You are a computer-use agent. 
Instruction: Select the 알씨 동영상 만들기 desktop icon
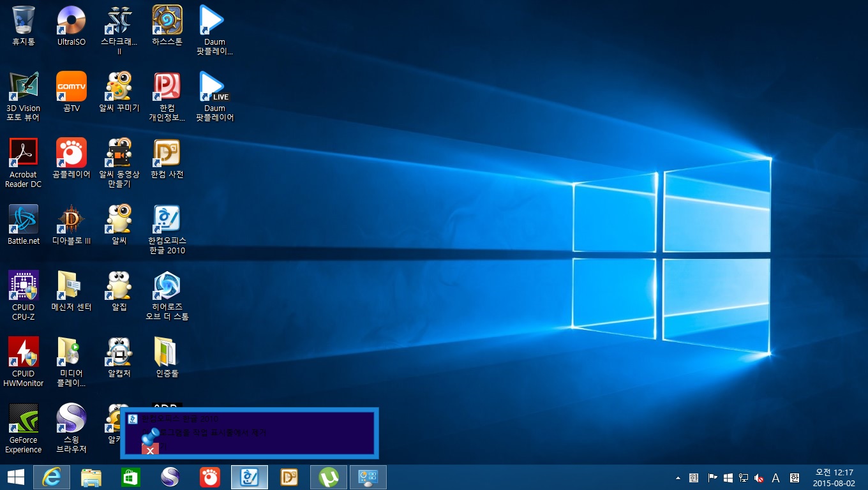[x=119, y=163]
